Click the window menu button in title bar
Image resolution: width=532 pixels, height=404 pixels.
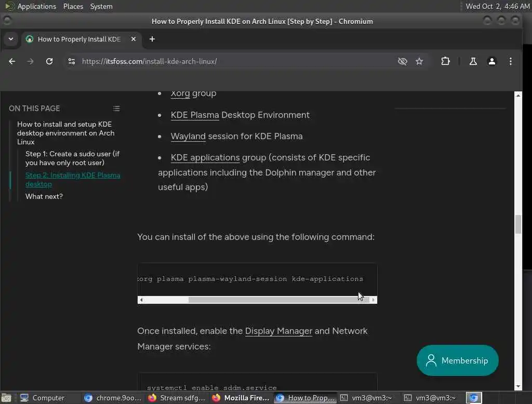7,21
